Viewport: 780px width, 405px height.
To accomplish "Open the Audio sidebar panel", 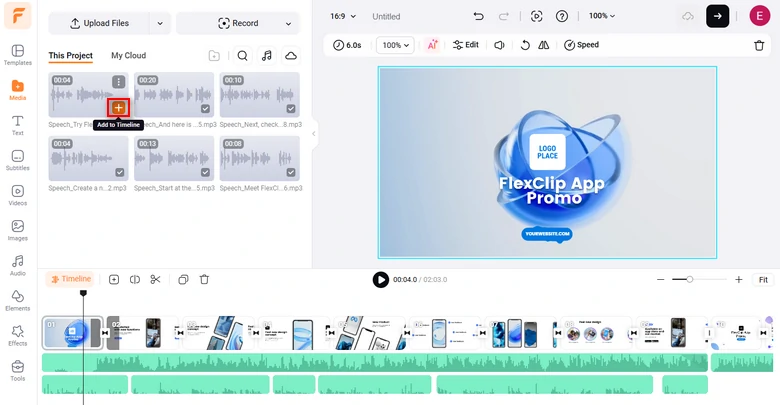I will (x=17, y=265).
